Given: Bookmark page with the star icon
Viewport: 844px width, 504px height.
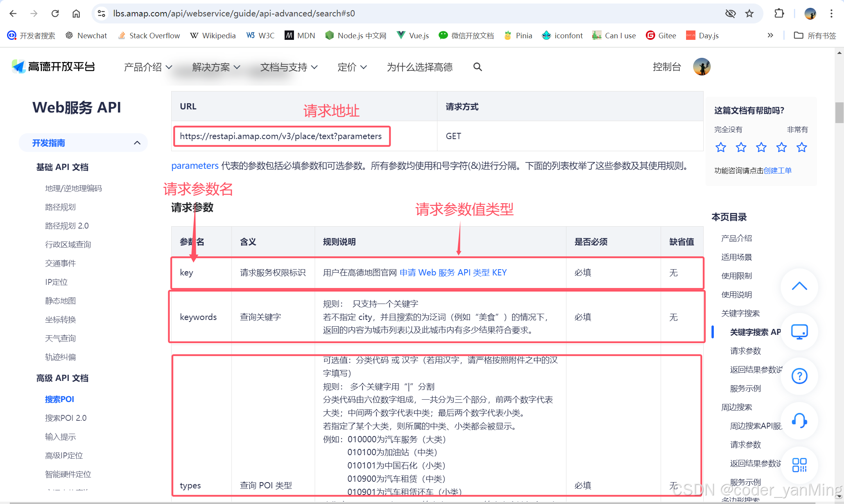Looking at the screenshot, I should [749, 14].
